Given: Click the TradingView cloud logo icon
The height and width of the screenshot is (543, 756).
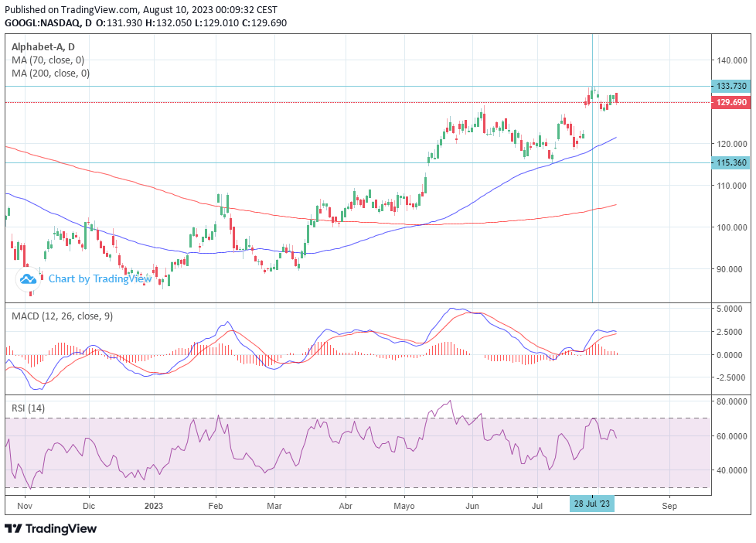Looking at the screenshot, I should (28, 279).
